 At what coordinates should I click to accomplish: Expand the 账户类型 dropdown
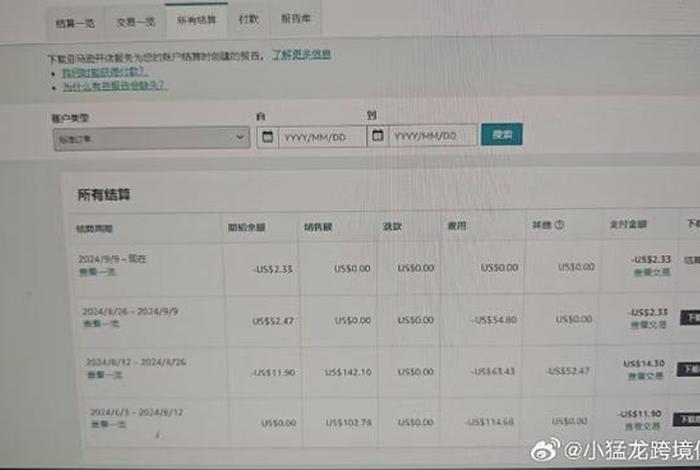pyautogui.click(x=151, y=138)
